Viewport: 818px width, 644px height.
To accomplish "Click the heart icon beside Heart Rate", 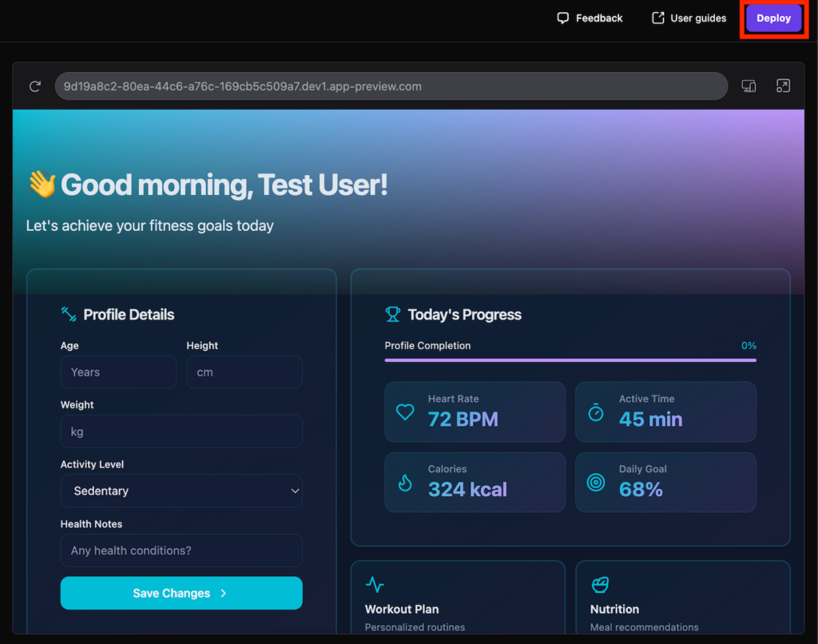I will 406,412.
